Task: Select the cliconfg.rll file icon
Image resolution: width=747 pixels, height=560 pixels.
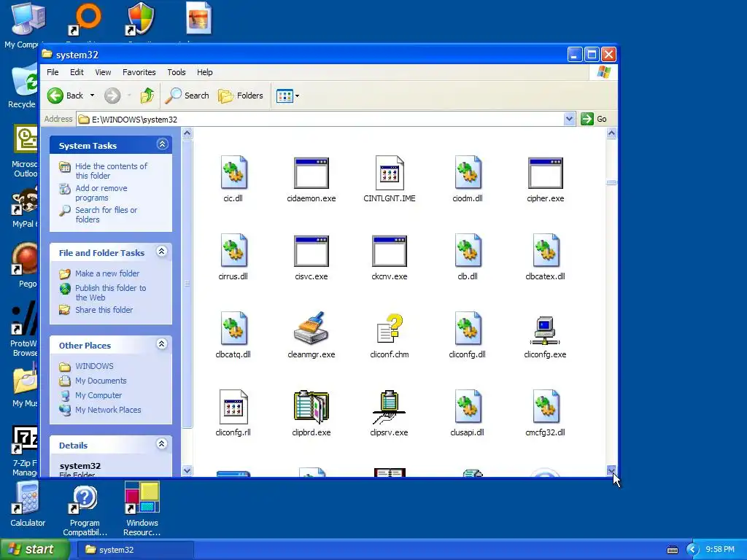Action: (x=233, y=407)
